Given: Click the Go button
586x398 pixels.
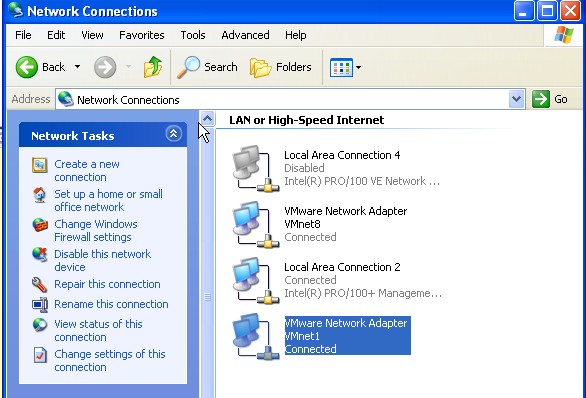Looking at the screenshot, I should pos(550,99).
